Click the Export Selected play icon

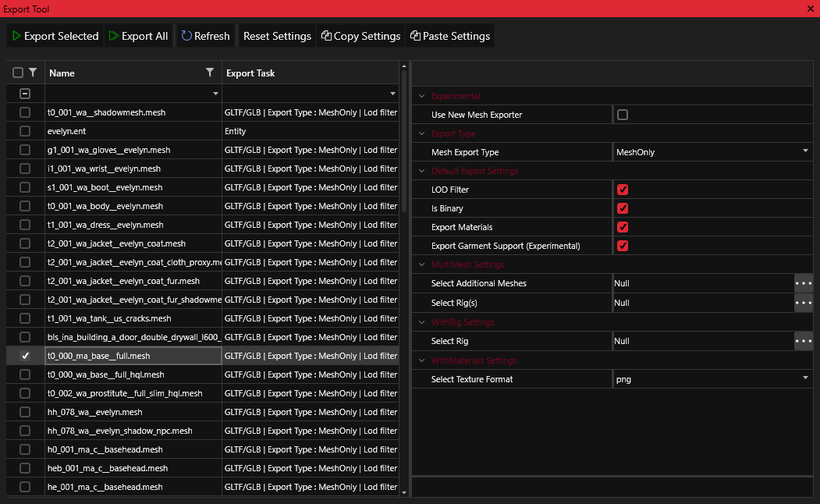click(16, 36)
